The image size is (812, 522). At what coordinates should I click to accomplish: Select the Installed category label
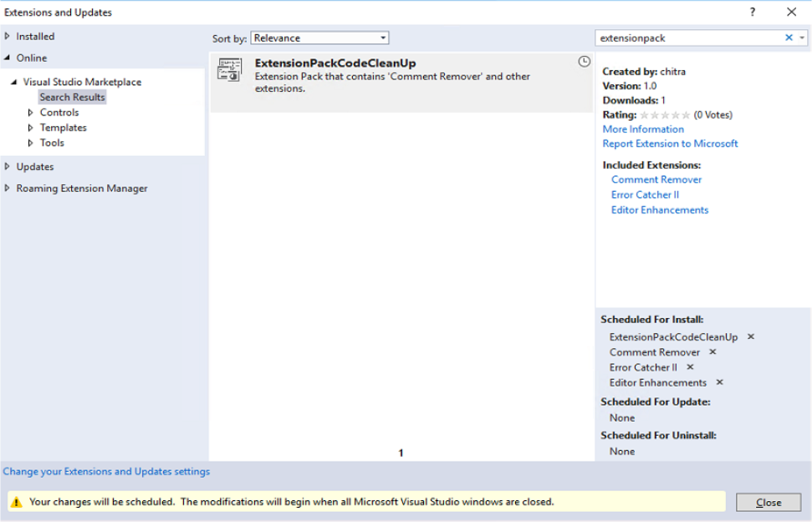coord(35,36)
